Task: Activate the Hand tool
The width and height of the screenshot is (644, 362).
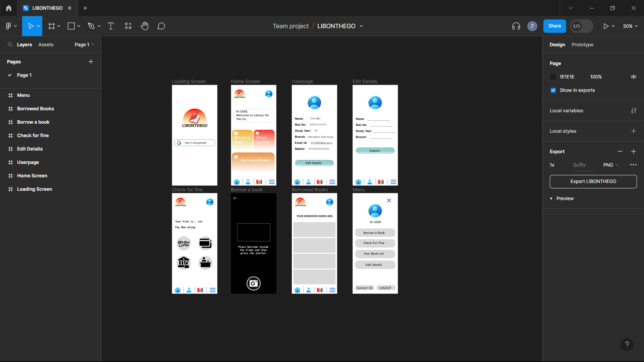Action: (x=145, y=26)
